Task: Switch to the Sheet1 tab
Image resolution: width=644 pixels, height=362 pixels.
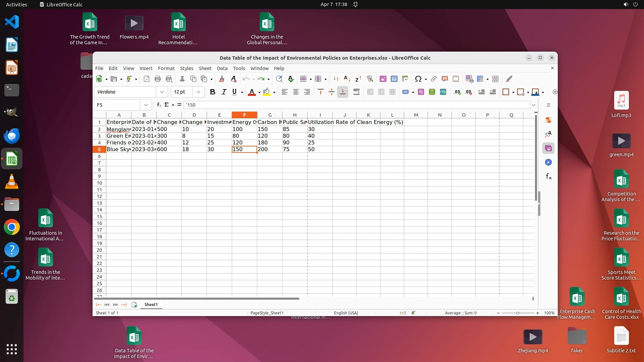Action: (151, 305)
